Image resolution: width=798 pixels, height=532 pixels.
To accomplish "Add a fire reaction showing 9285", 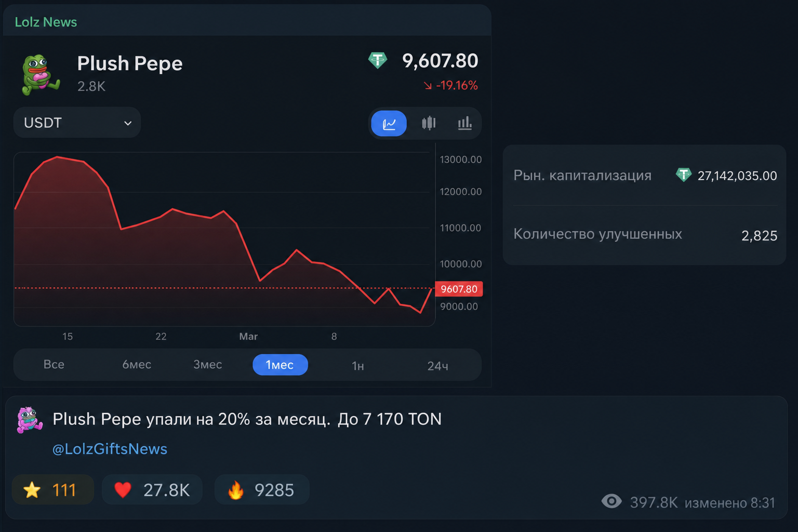I will [x=262, y=490].
